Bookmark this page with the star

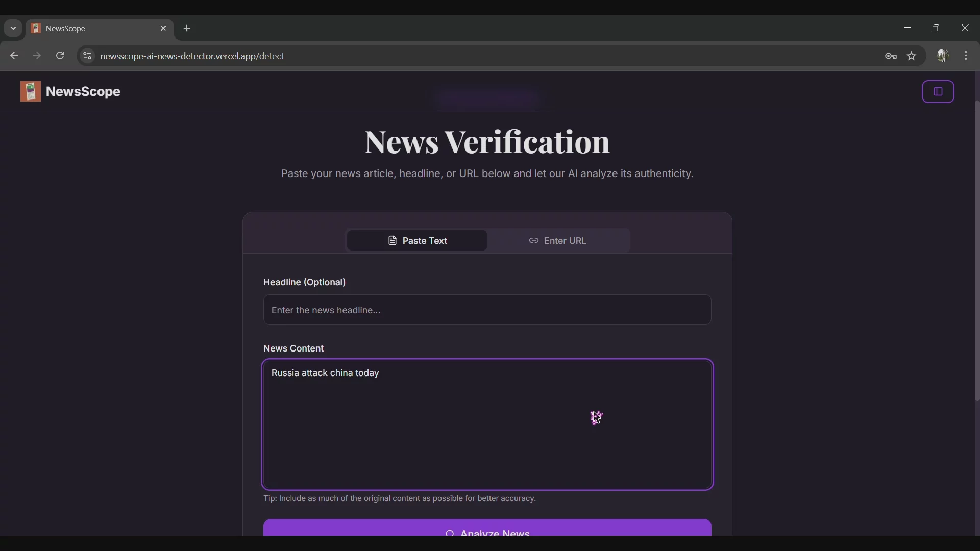(912, 56)
